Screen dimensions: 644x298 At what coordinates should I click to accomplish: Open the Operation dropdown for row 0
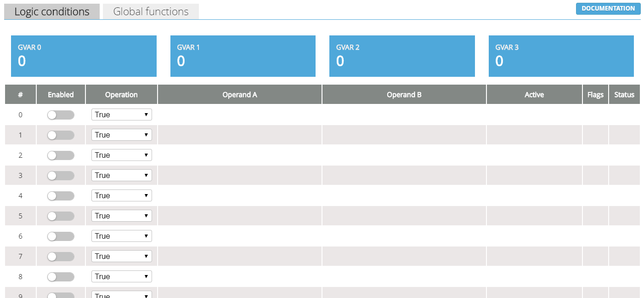click(x=121, y=115)
